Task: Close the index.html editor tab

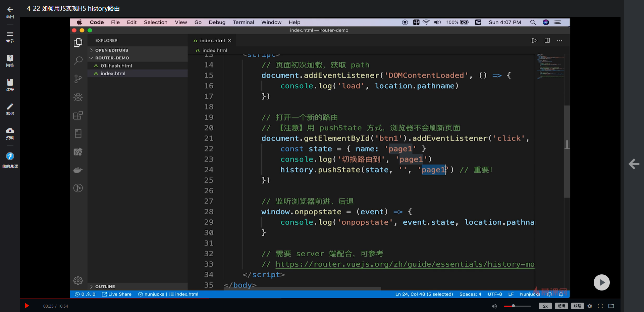Action: point(230,41)
